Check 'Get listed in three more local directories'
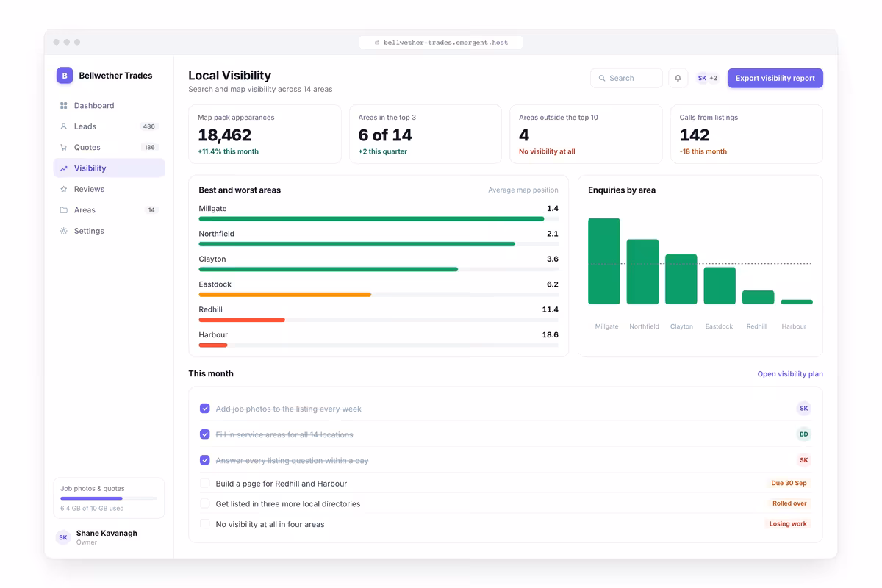The height and width of the screenshot is (588, 882). click(205, 504)
